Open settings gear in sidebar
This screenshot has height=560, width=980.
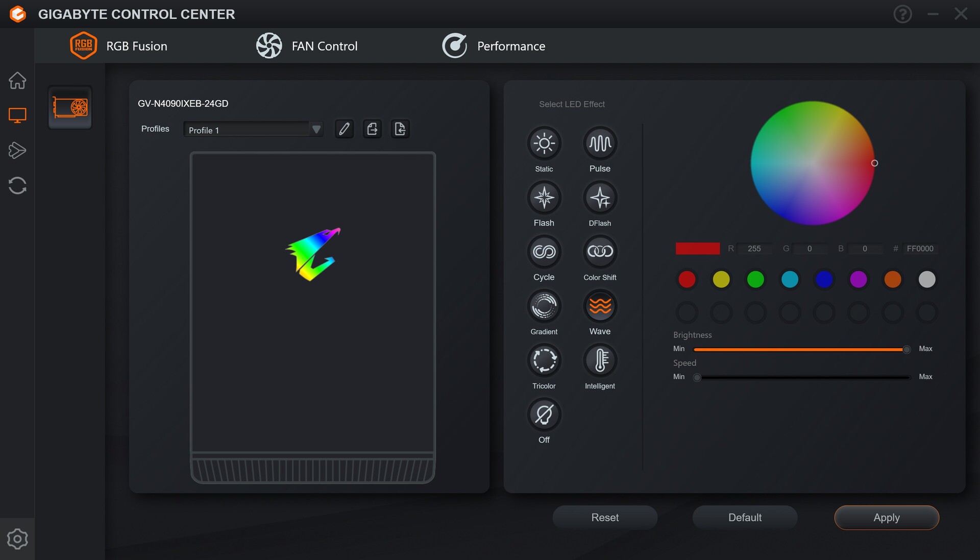point(17,539)
